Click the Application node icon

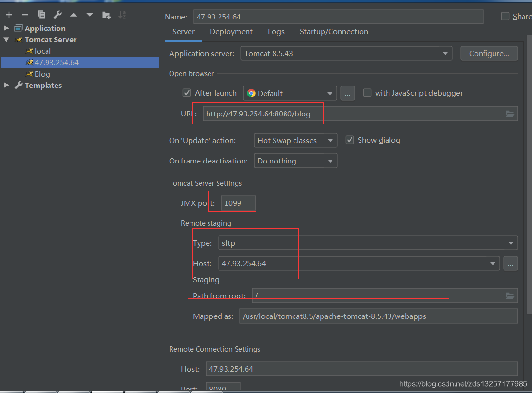point(19,28)
